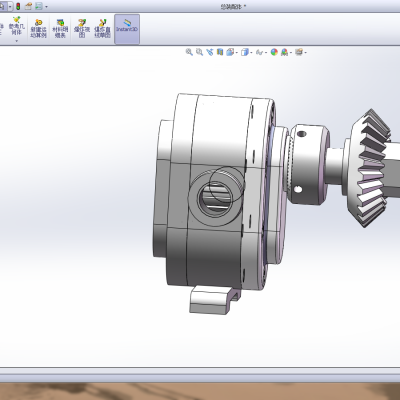Expand the Apply Scene dropdown arrow
Viewport: 400px width, 400px height.
[x=291, y=52]
